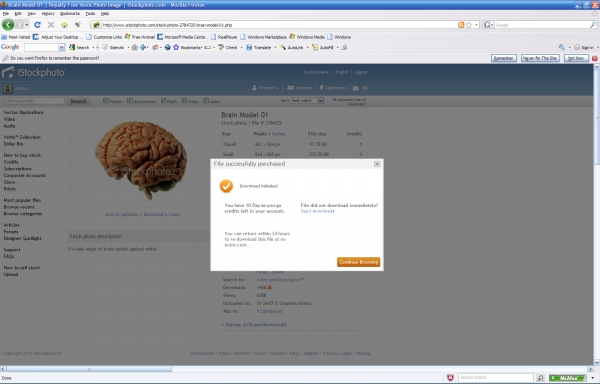Open the McAfee status bar dropdown arrow
This screenshot has height=384, width=600.
coord(593,378)
